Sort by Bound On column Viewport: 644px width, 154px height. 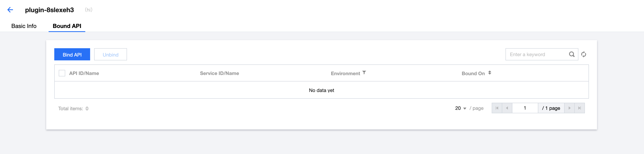click(489, 73)
